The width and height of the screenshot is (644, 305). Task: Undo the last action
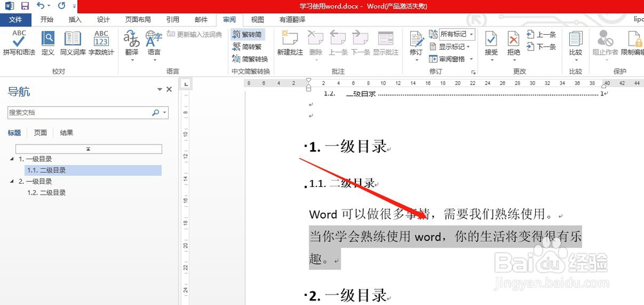[40, 6]
